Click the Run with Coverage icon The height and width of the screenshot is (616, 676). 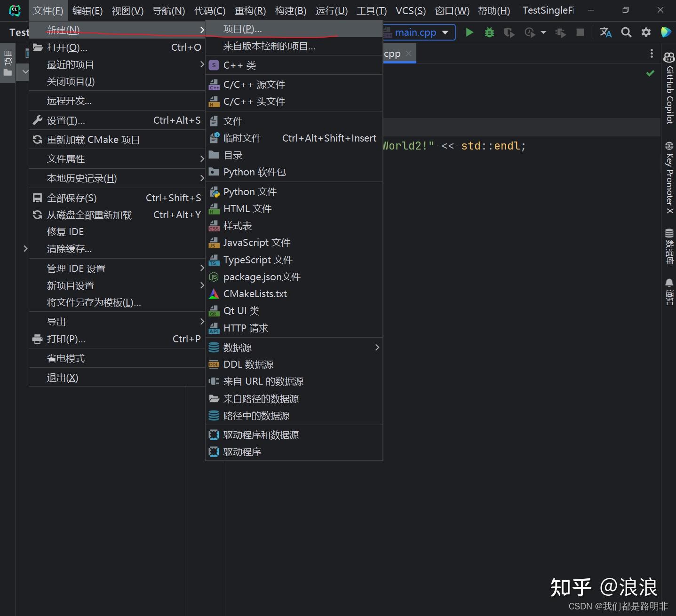[x=509, y=32]
